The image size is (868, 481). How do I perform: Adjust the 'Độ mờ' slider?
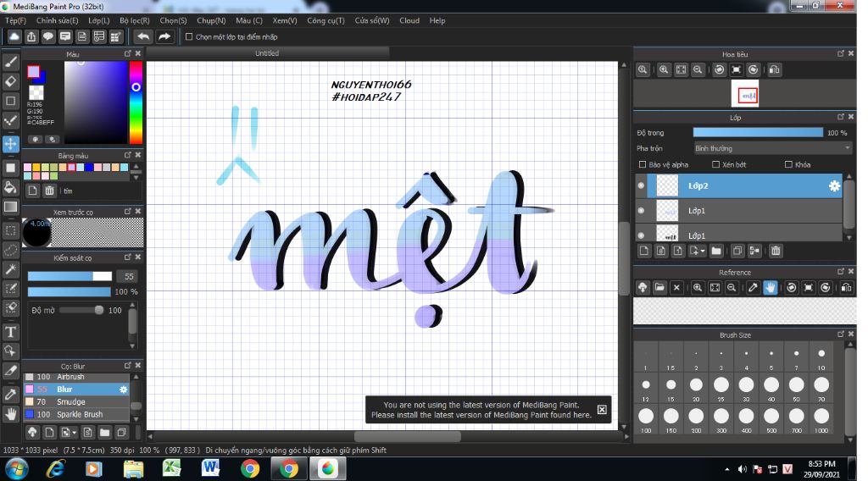82,310
